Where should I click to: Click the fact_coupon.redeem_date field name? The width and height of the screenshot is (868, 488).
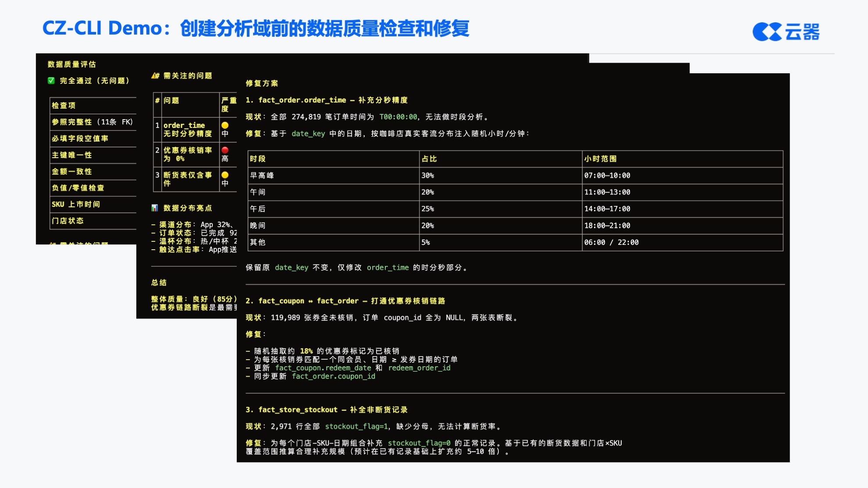click(323, 368)
